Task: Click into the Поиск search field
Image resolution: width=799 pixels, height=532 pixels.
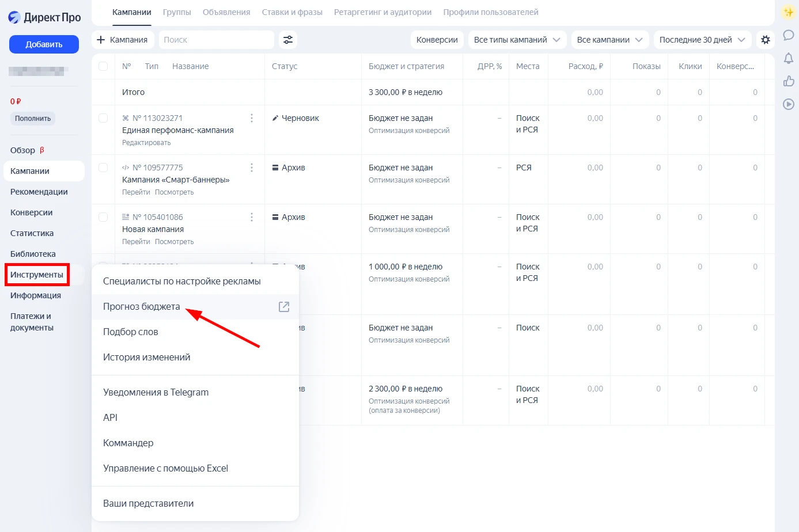Action: tap(216, 40)
